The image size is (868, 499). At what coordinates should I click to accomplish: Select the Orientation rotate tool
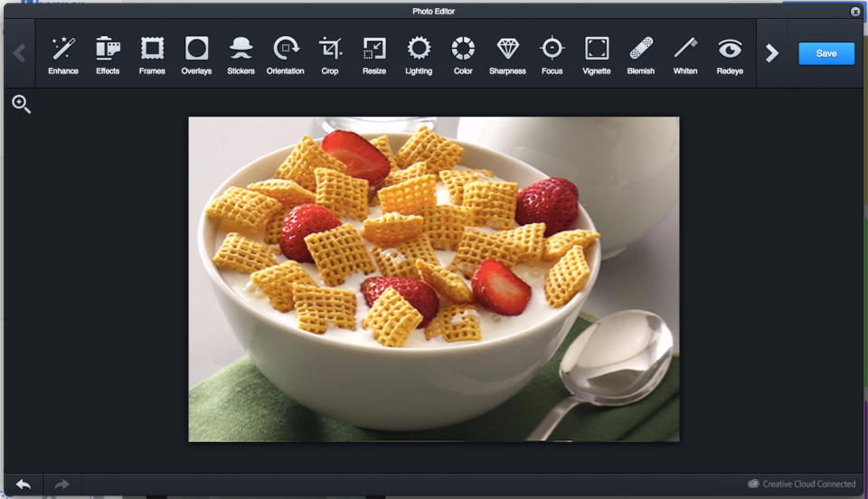pyautogui.click(x=285, y=55)
